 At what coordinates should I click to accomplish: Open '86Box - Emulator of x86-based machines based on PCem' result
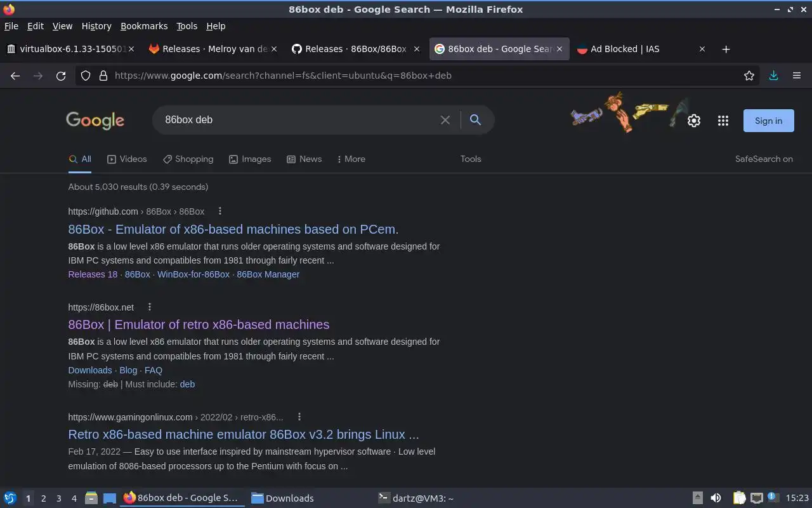click(233, 229)
